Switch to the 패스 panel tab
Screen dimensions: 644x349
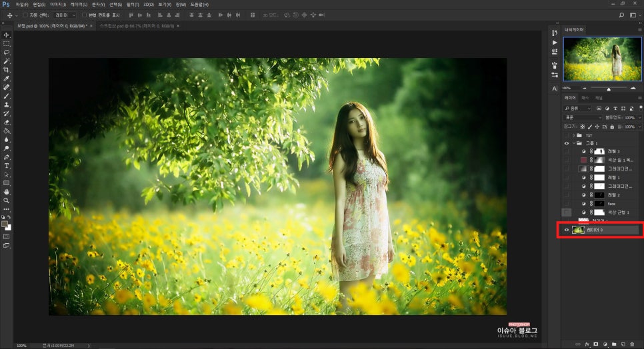(585, 98)
